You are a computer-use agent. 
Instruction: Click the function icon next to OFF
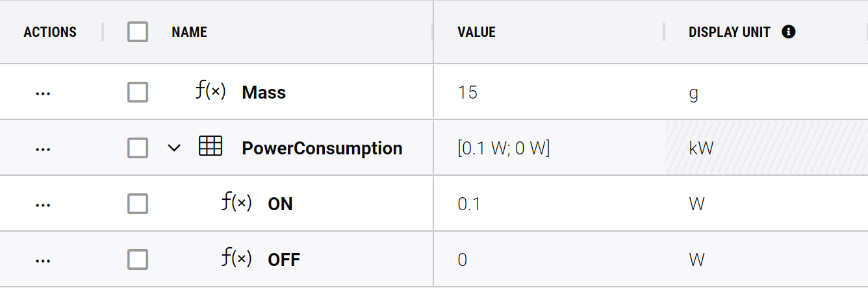click(x=236, y=259)
